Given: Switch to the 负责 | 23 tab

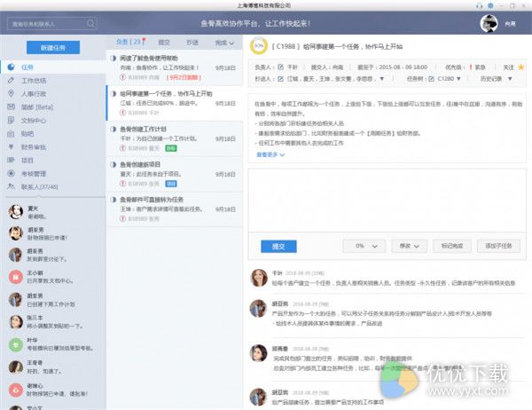Looking at the screenshot, I should click(130, 42).
